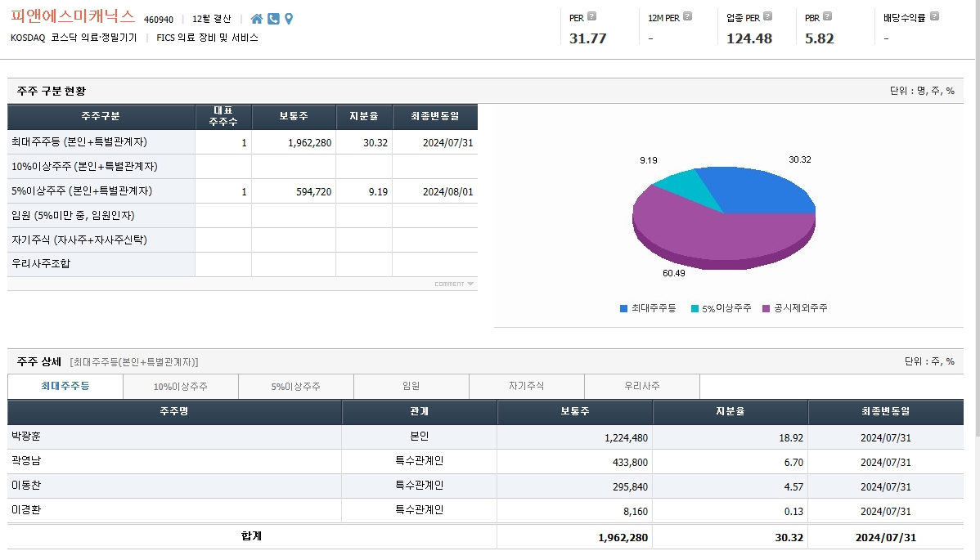The image size is (980, 560).
Task: Switch to the 10%이상주주 tab
Action: tap(181, 387)
